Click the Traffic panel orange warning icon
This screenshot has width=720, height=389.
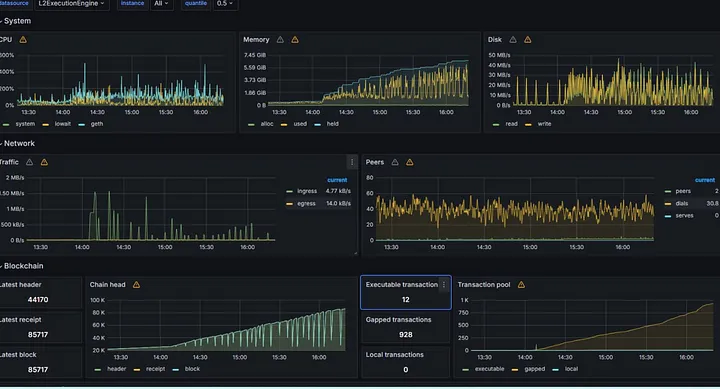pos(44,162)
